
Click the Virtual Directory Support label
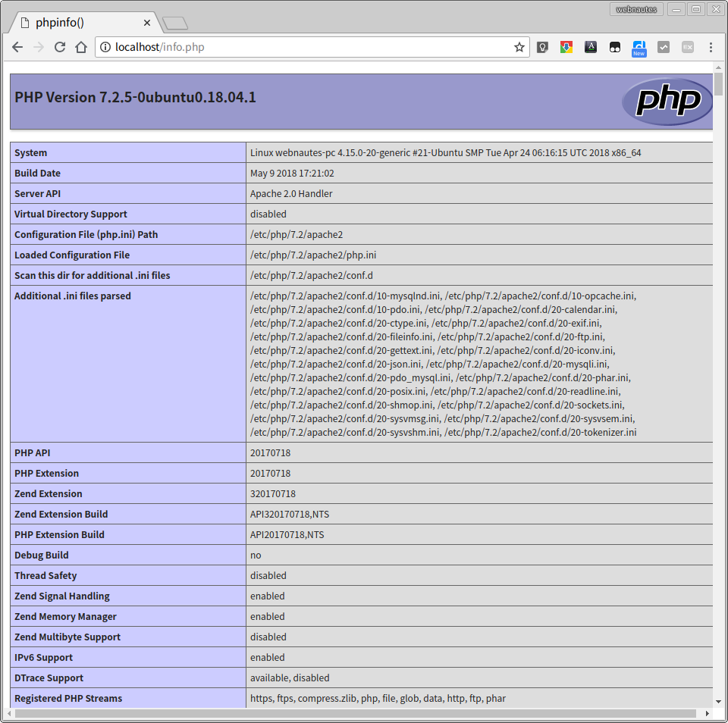[x=71, y=214]
